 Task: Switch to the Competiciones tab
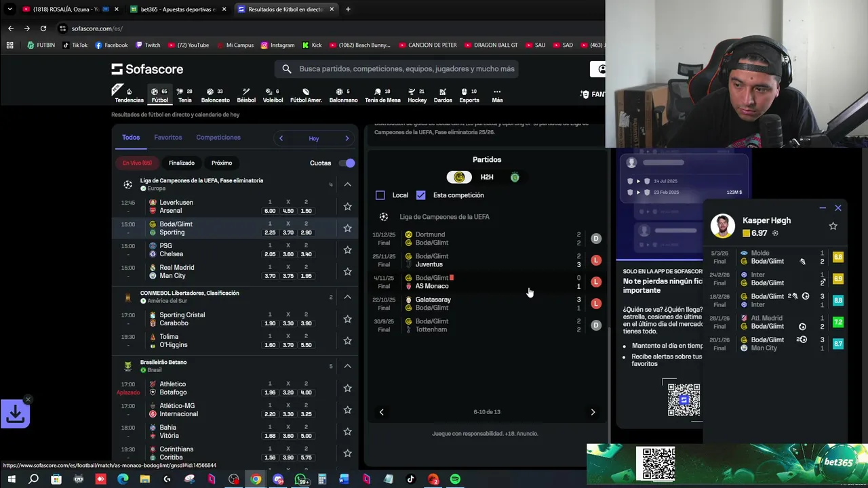click(x=218, y=138)
